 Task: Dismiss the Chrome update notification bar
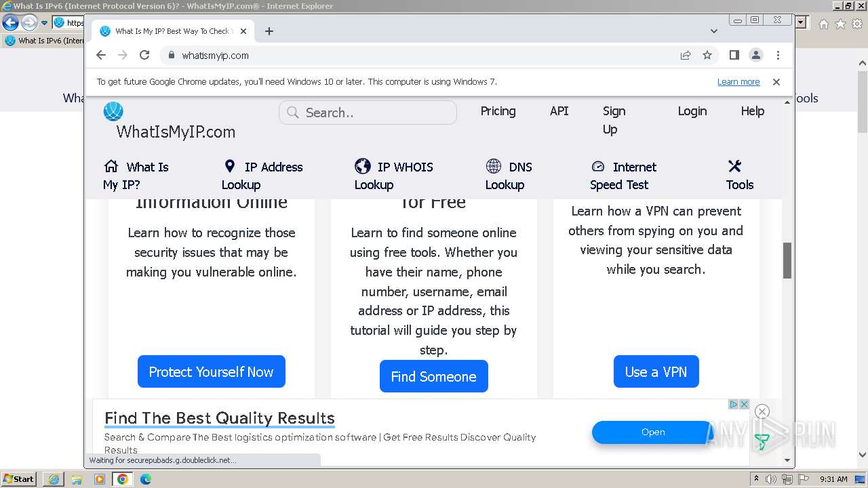pyautogui.click(x=776, y=81)
